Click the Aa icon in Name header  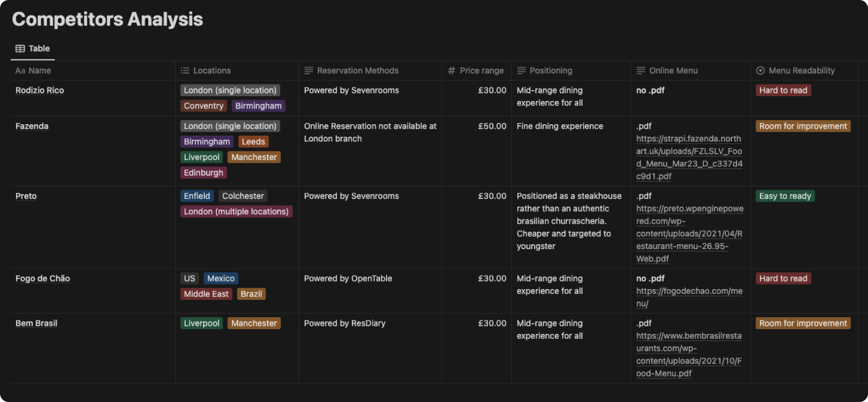pos(20,71)
